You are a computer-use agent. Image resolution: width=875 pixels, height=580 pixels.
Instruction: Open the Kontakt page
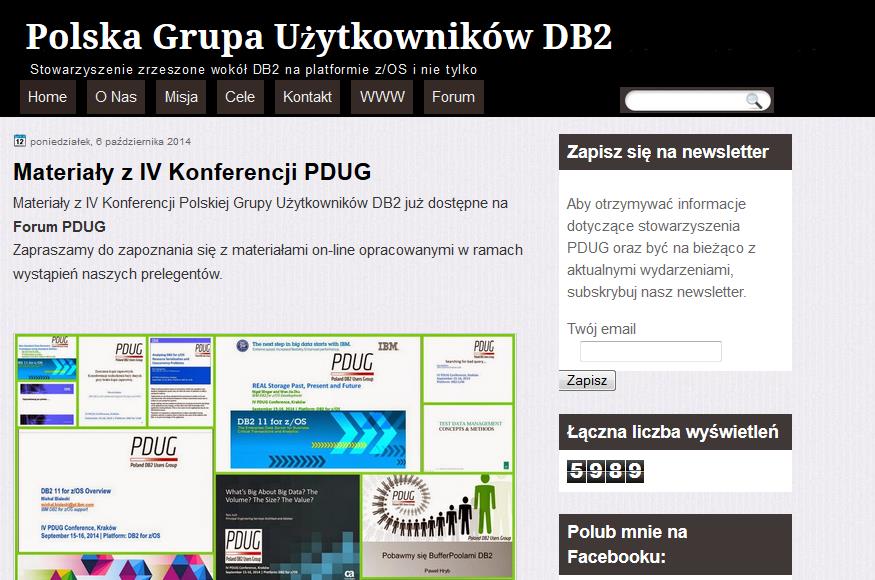[x=307, y=97]
